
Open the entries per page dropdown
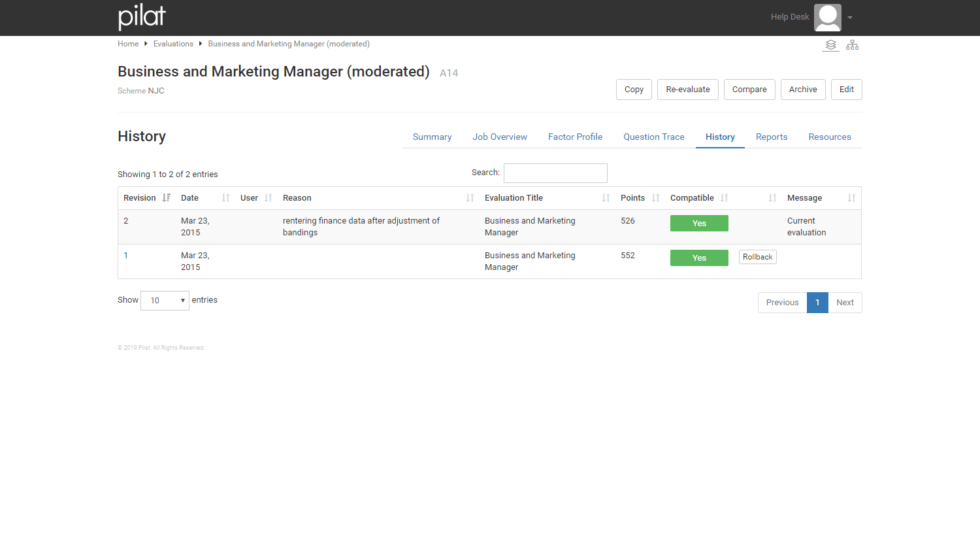coord(165,301)
